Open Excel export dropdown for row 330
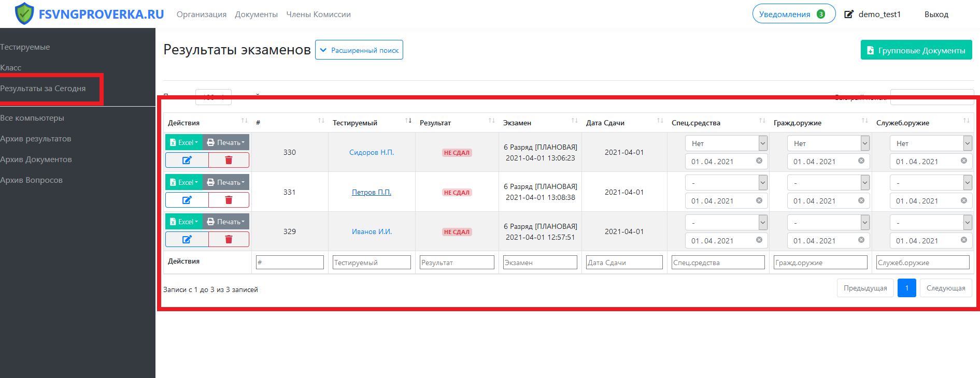The height and width of the screenshot is (378, 980). point(184,142)
